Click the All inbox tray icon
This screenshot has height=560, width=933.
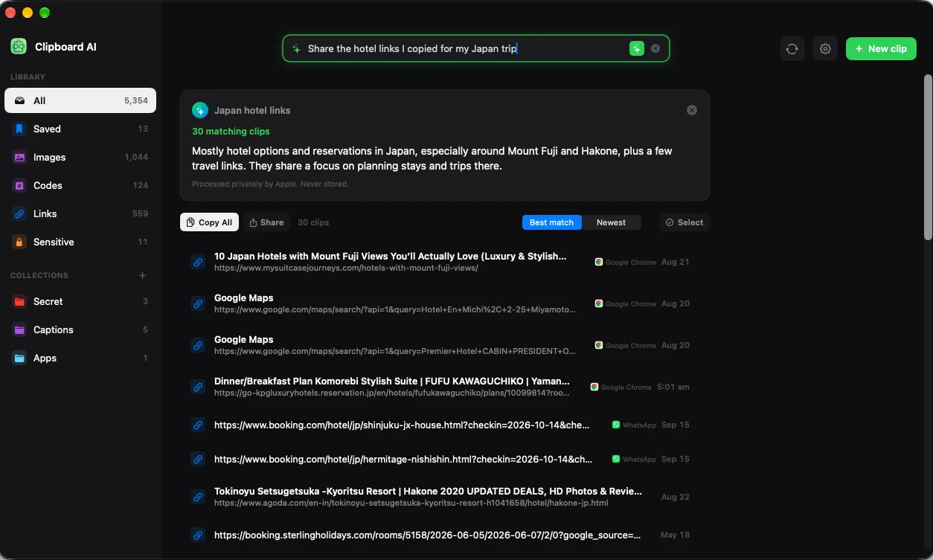[19, 100]
